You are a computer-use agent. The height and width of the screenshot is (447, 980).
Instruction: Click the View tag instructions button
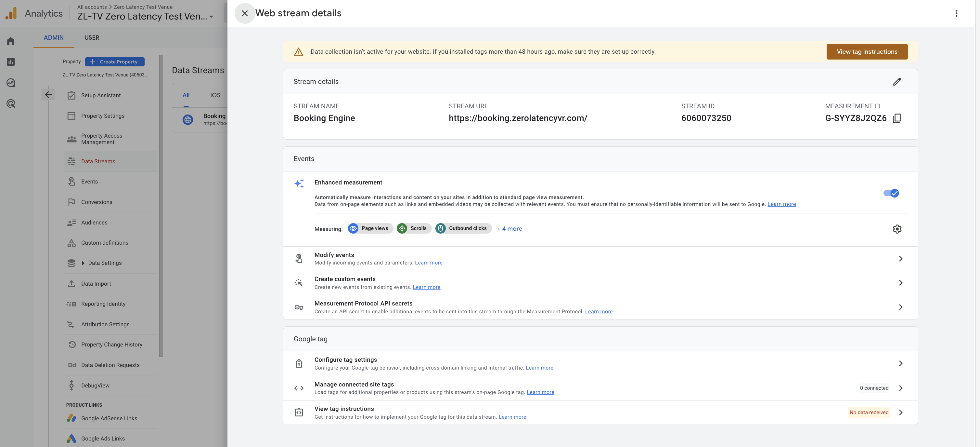pos(867,52)
